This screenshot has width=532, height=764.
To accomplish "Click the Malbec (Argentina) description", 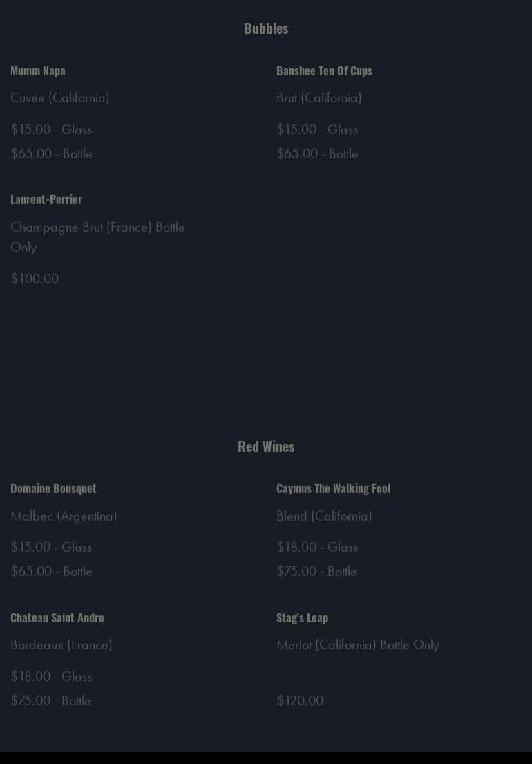I will coord(64,516).
